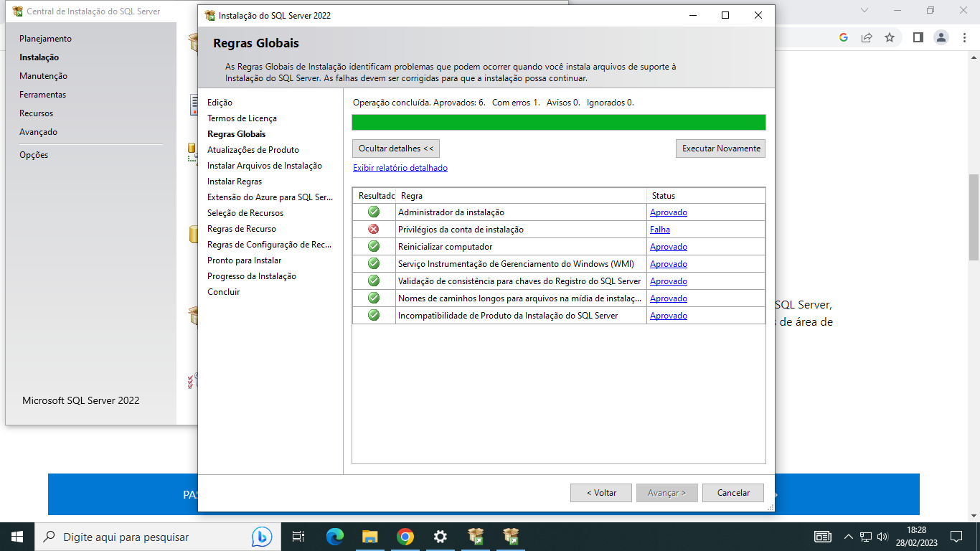The height and width of the screenshot is (551, 980).
Task: Open notification center icon
Action: point(956,537)
